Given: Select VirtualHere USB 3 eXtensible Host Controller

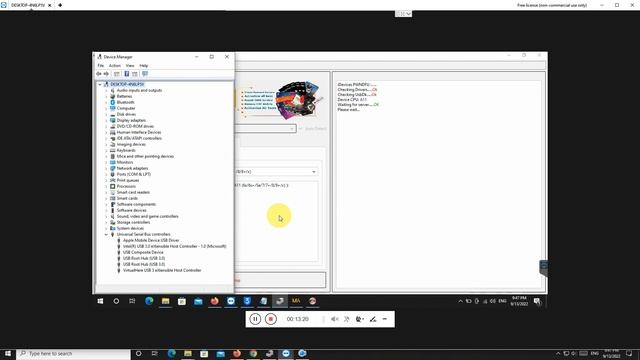Looking at the screenshot, I should click(162, 270).
